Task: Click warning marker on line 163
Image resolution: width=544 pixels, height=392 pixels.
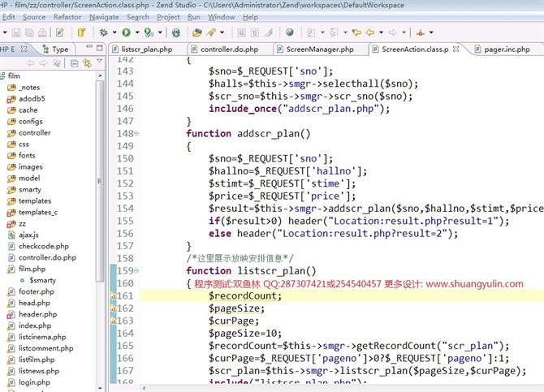Action: 113,321
